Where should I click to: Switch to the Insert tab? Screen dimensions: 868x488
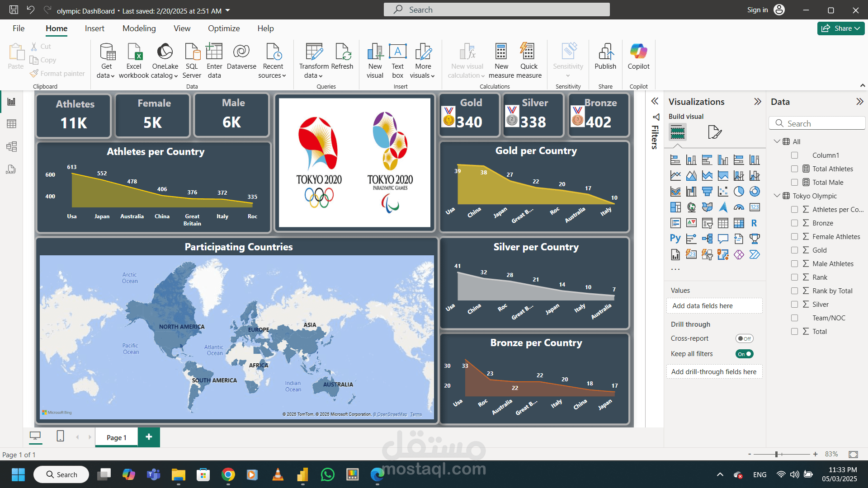[x=94, y=28]
